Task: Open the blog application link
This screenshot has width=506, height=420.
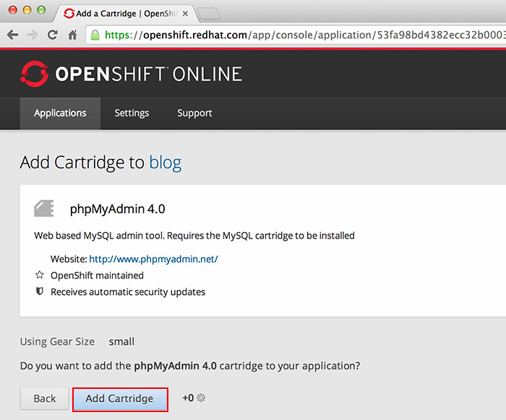Action: 166,163
